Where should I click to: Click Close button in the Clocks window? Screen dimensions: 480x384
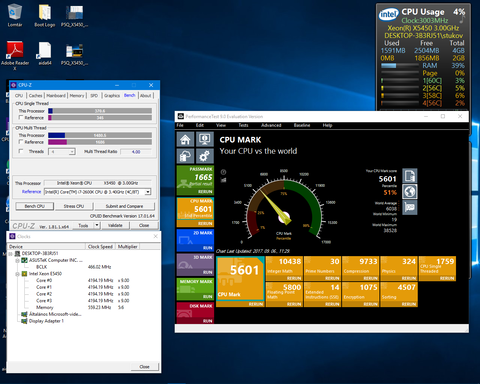(x=144, y=367)
